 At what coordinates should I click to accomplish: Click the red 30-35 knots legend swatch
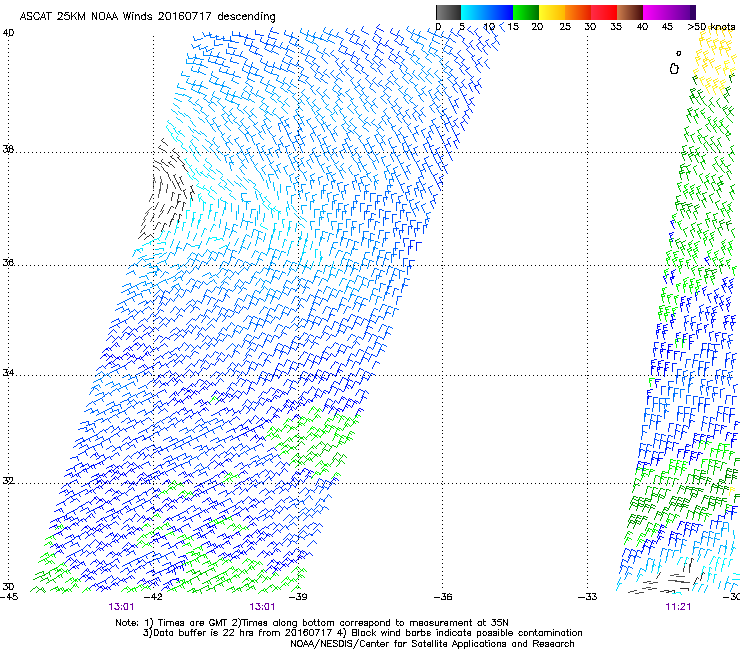tap(604, 12)
